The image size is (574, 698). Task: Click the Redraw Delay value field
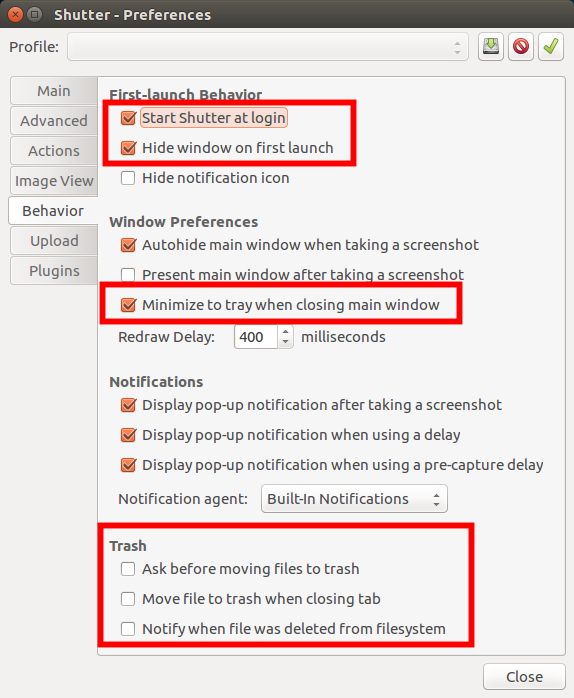(257, 337)
